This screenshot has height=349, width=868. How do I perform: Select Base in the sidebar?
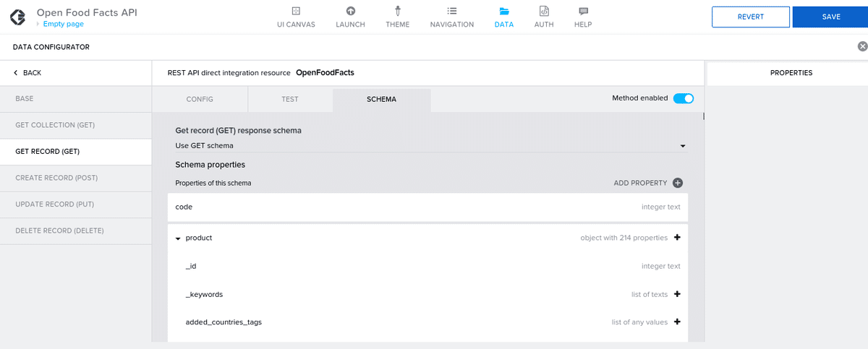tap(76, 99)
